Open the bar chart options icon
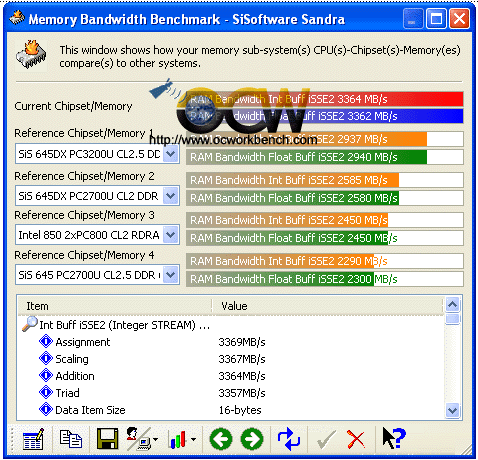Screen dimensions: 478x460 click(177, 439)
